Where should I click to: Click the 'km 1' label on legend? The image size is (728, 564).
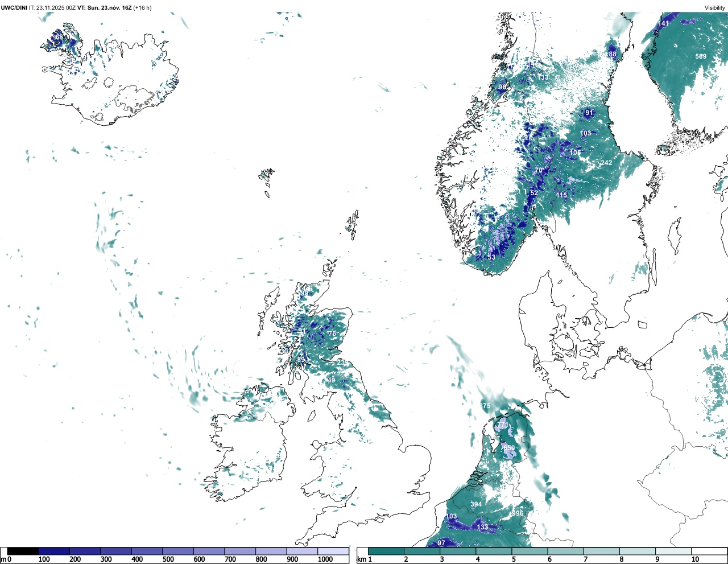364,559
